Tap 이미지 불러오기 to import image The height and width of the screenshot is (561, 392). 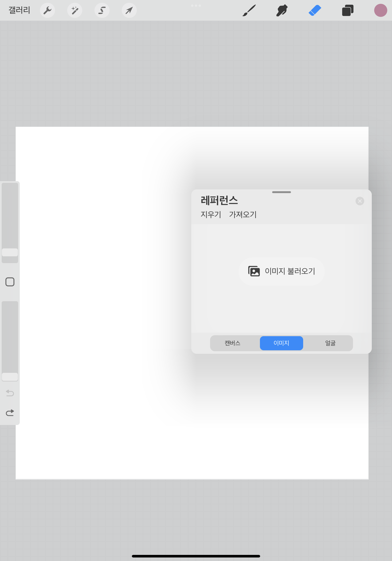point(281,271)
